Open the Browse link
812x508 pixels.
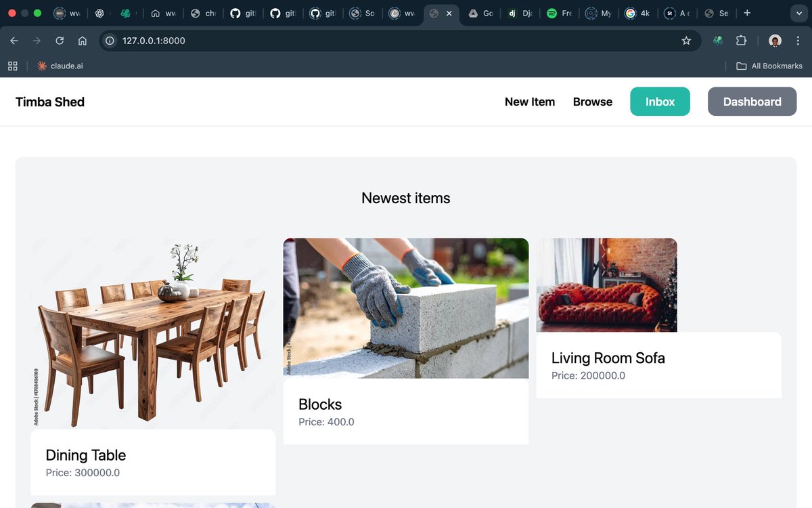[x=593, y=102]
